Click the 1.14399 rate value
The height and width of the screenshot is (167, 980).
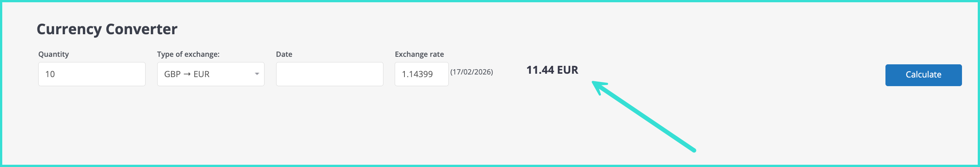417,74
